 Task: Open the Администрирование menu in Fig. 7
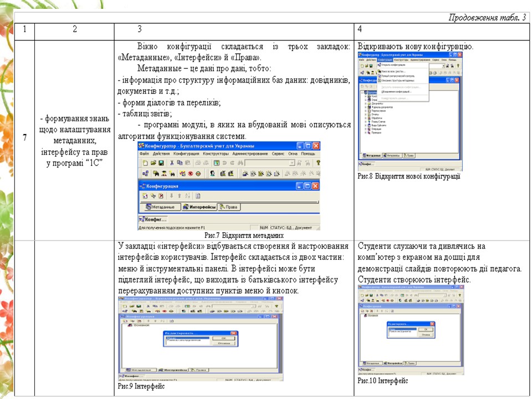[251, 153]
